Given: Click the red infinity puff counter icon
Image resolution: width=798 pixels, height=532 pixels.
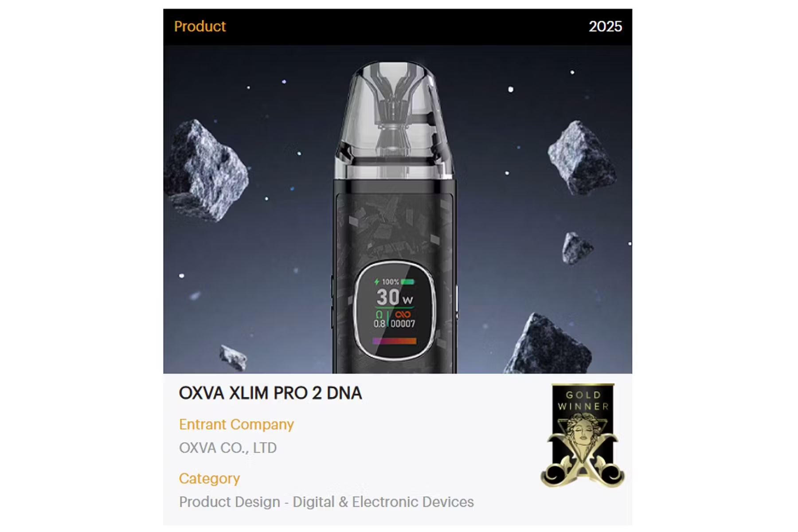Looking at the screenshot, I should [x=403, y=314].
